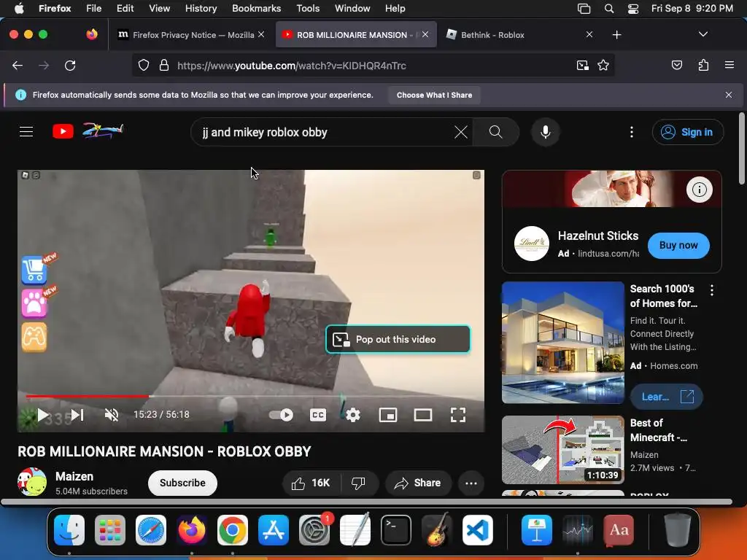Clear the YouTube search text
The image size is (747, 560).
(461, 132)
